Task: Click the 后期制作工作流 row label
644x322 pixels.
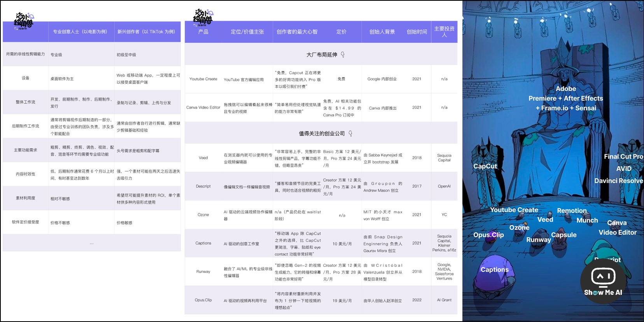Action: tap(26, 126)
